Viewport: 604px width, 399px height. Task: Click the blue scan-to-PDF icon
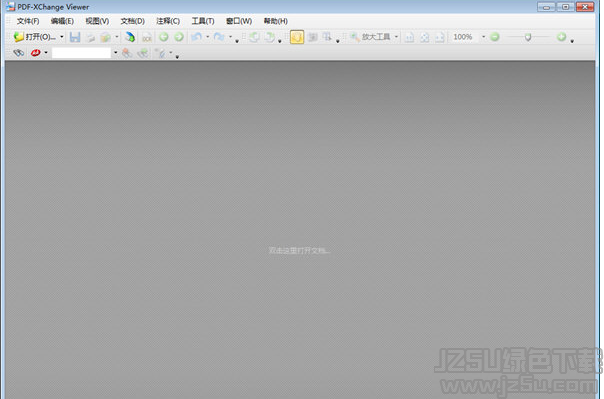130,37
